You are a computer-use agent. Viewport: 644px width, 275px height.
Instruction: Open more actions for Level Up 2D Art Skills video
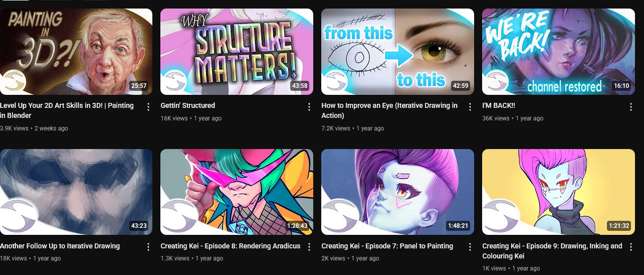(x=148, y=107)
